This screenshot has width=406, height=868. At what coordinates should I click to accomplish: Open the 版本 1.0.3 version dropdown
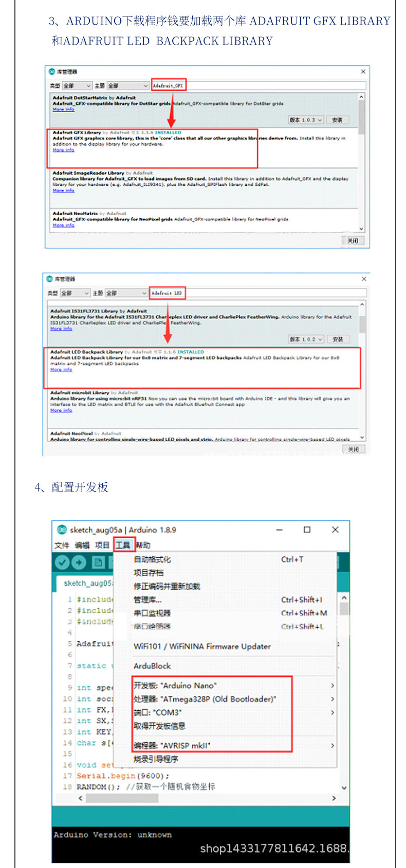coord(306,120)
